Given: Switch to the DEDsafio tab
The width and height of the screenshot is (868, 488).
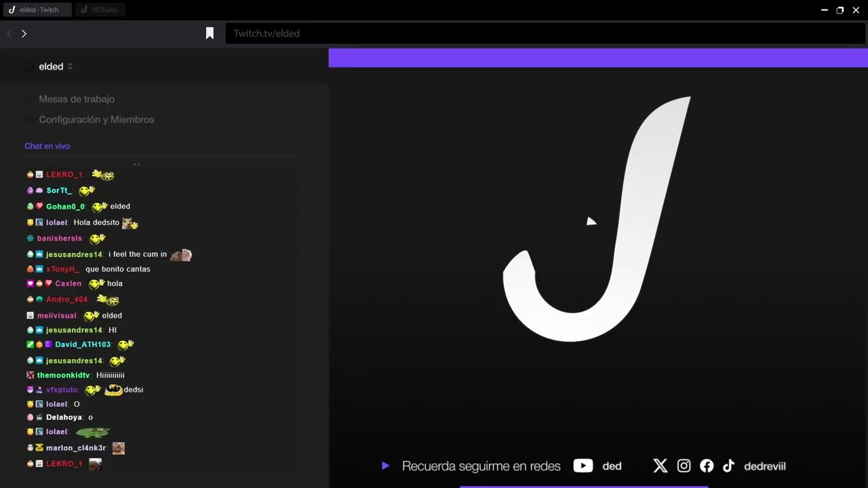Looking at the screenshot, I should 100,10.
